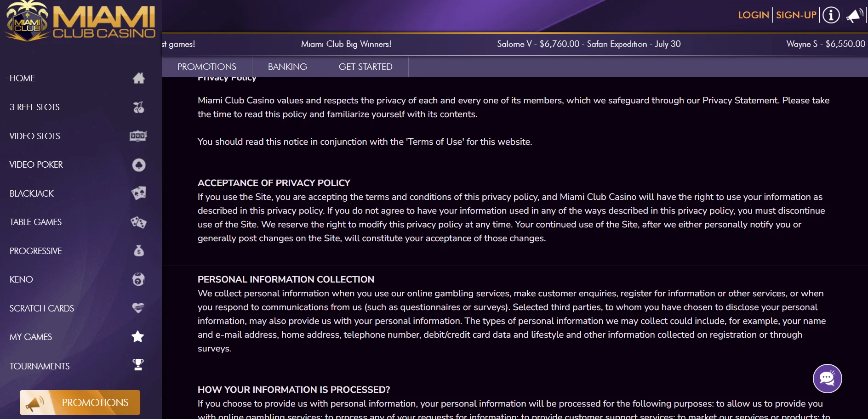
Task: Click the Blackjack cards icon
Action: click(138, 193)
